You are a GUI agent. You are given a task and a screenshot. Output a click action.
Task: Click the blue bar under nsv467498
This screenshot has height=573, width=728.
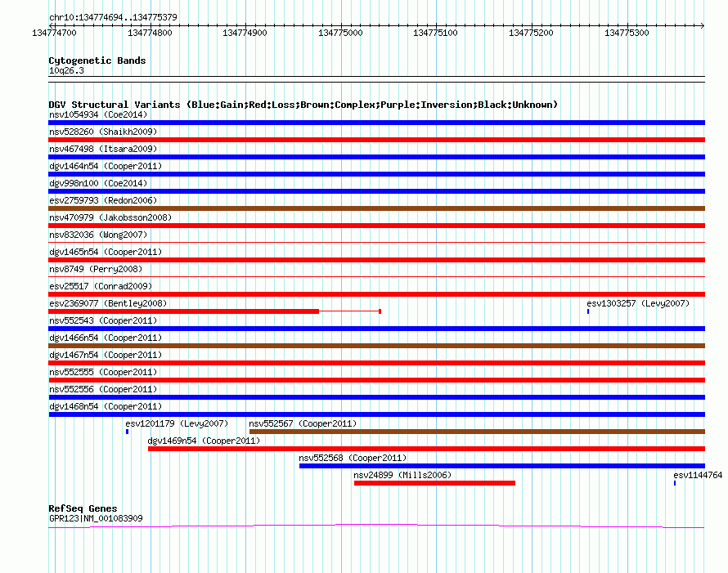pos(376,157)
